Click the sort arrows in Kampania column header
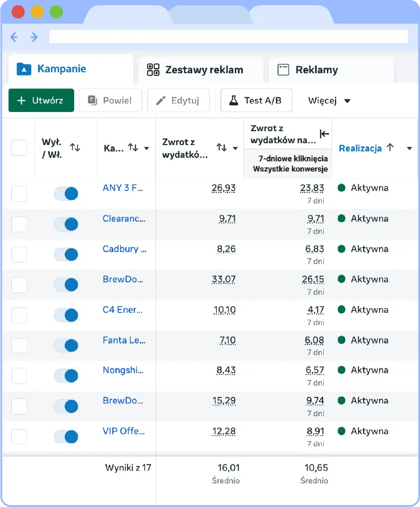 coord(133,148)
